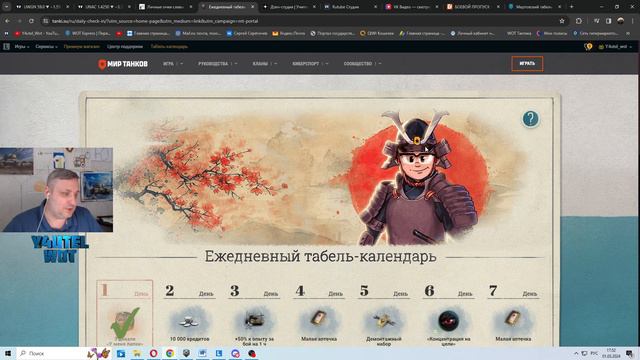The width and height of the screenshot is (640, 360).
Task: Select Day 1 claimed reward with checkmark
Action: pos(125,313)
